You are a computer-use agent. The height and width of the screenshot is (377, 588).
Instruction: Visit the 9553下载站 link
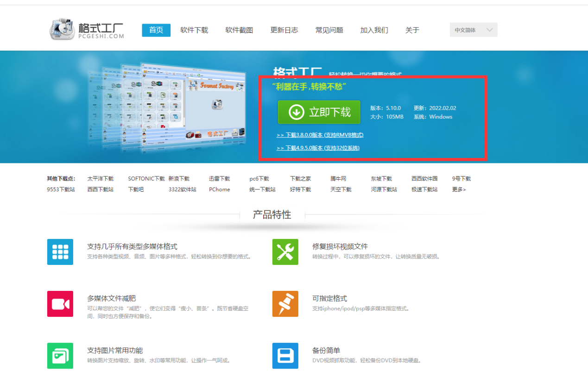(x=61, y=189)
